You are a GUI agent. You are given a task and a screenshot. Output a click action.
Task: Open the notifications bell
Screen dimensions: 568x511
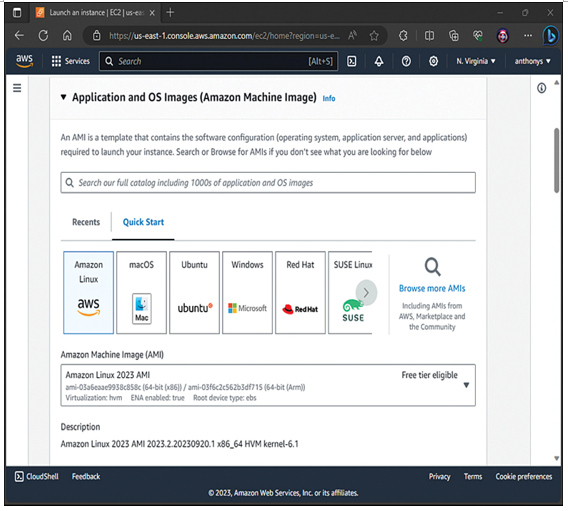tap(379, 61)
